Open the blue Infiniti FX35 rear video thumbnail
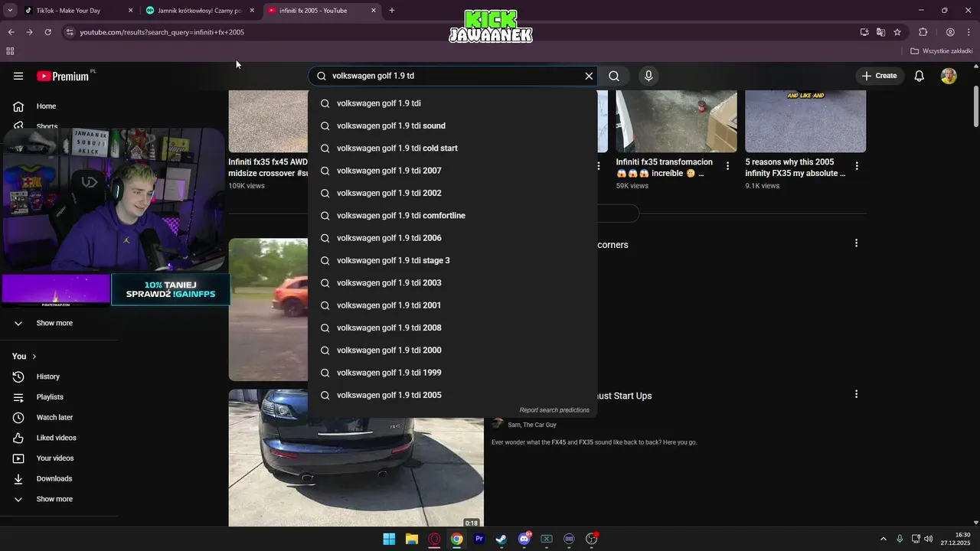 coord(356,459)
